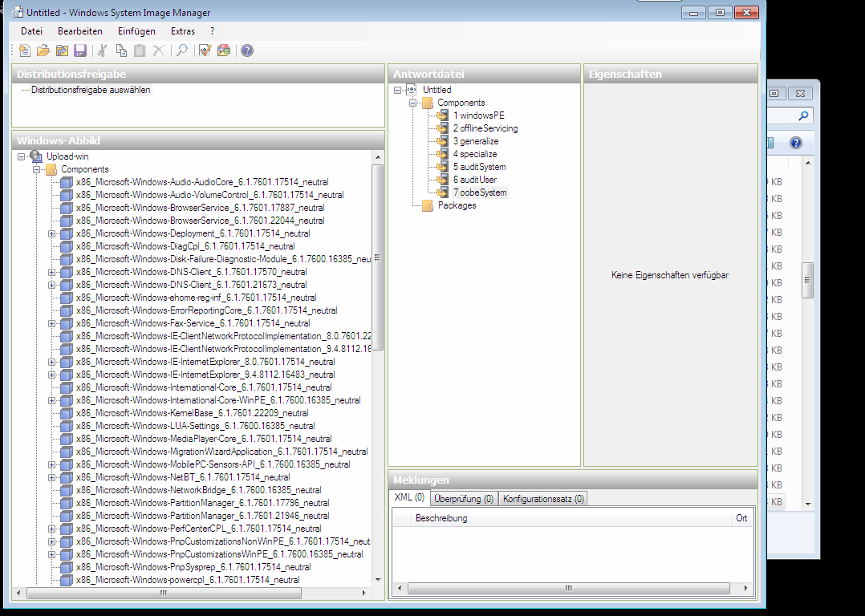Select 7 oobeSystem pass

[480, 192]
